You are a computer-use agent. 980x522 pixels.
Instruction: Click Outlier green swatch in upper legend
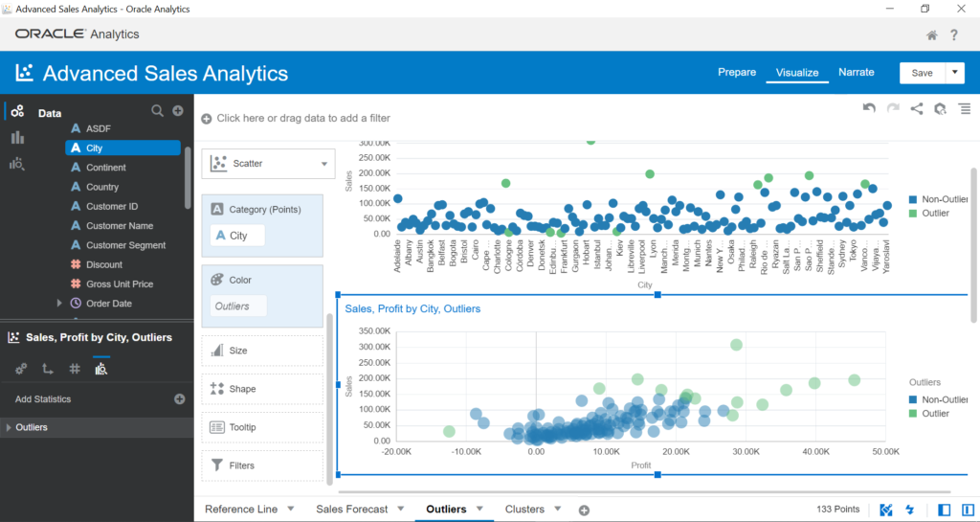912,214
